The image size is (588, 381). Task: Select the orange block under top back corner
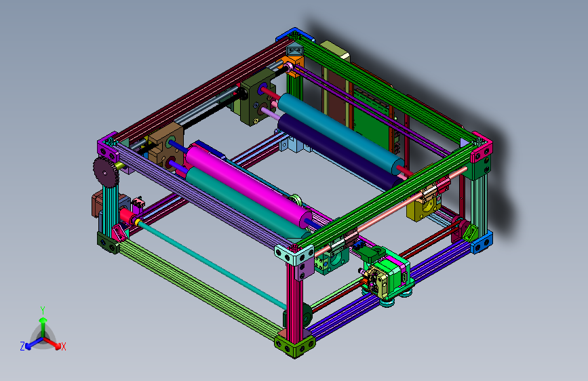tap(294, 65)
